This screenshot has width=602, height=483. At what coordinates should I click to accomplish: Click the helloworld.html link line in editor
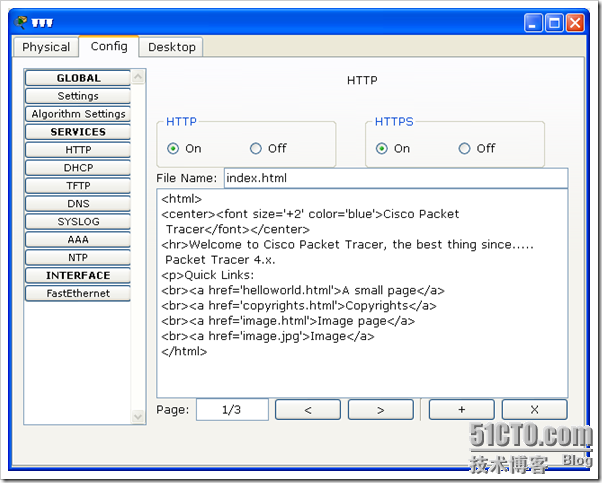click(303, 290)
